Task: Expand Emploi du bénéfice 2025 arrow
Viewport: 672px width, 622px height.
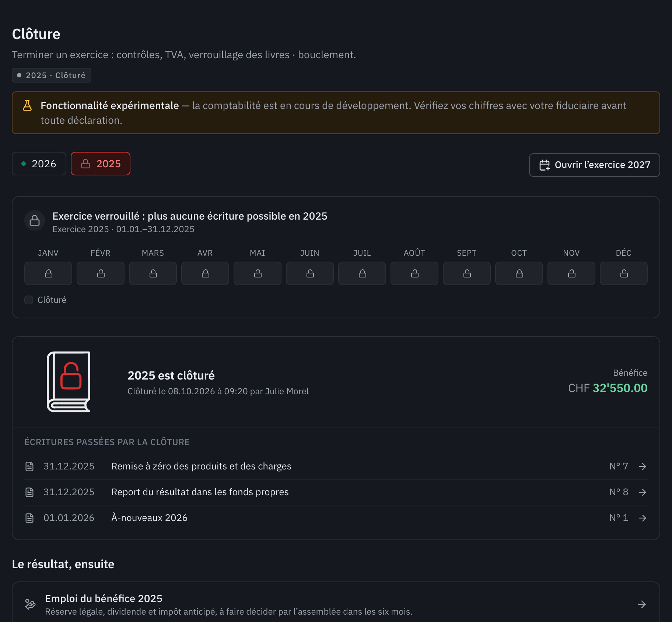Action: (642, 604)
